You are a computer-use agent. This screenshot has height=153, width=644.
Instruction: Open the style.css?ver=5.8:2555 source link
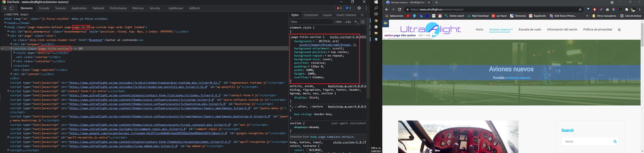348,37
